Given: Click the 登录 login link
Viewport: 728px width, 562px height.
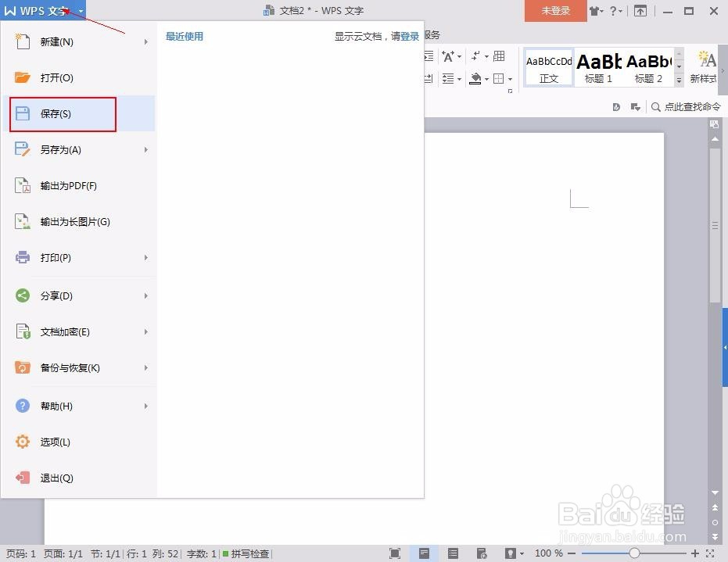Looking at the screenshot, I should (x=410, y=36).
